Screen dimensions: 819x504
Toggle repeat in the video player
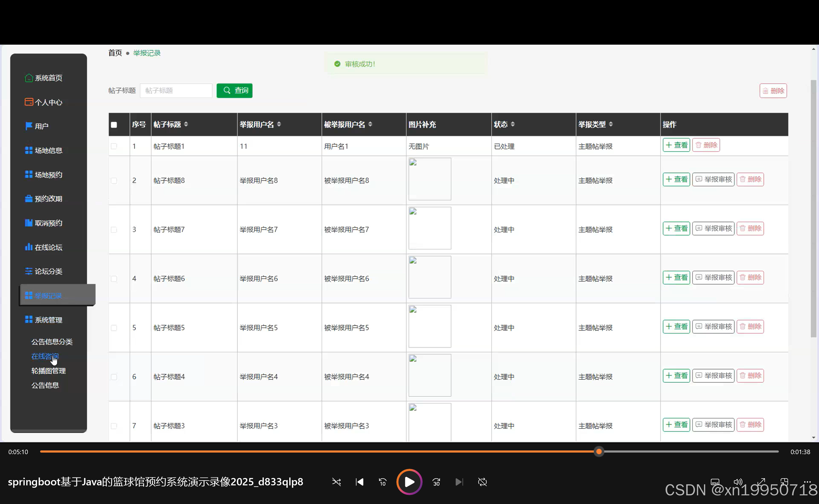point(482,482)
